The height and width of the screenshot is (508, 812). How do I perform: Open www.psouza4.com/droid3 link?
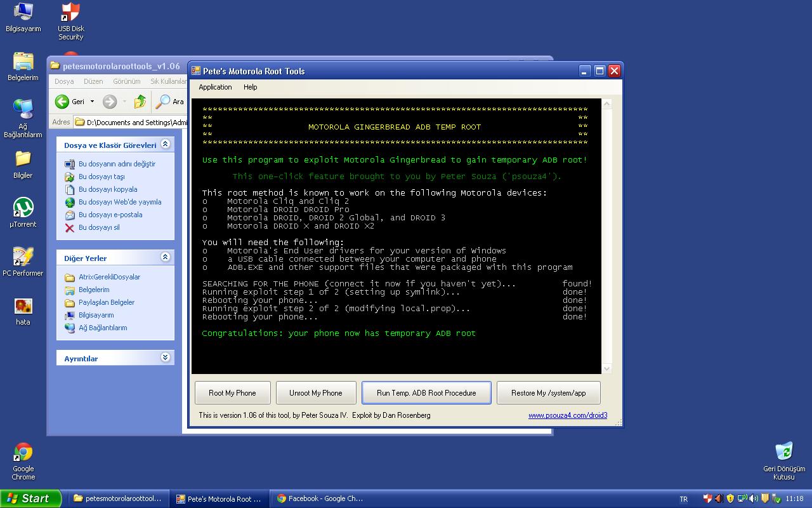[x=568, y=415]
